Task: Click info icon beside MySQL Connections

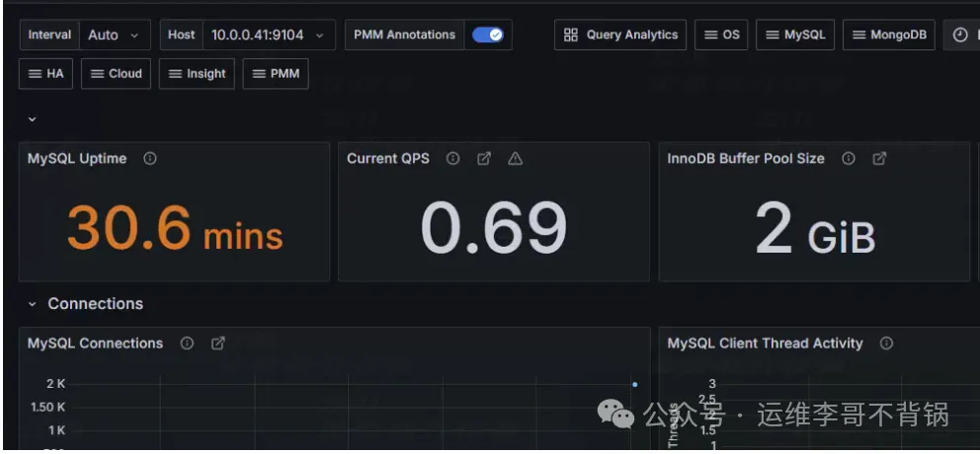Action: coord(187,343)
